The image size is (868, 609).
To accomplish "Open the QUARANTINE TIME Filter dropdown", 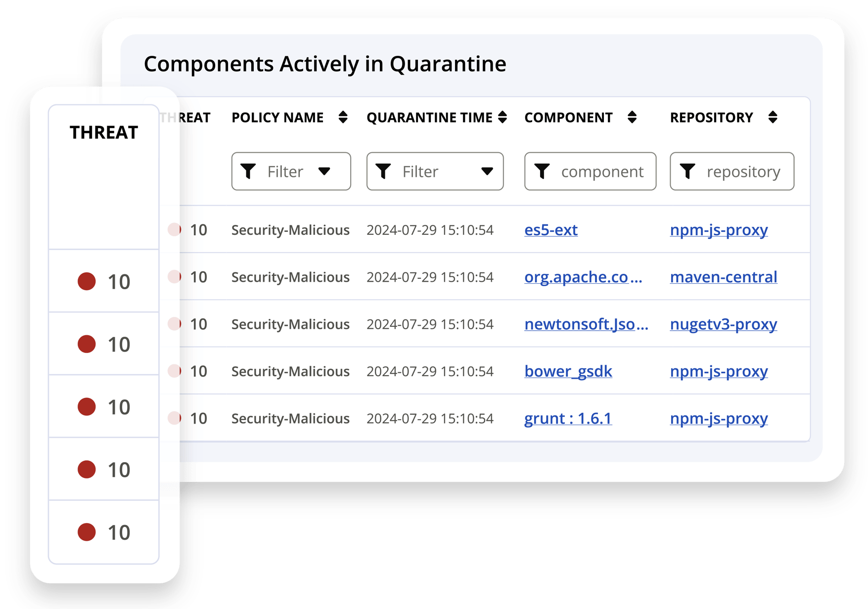I will [x=435, y=171].
